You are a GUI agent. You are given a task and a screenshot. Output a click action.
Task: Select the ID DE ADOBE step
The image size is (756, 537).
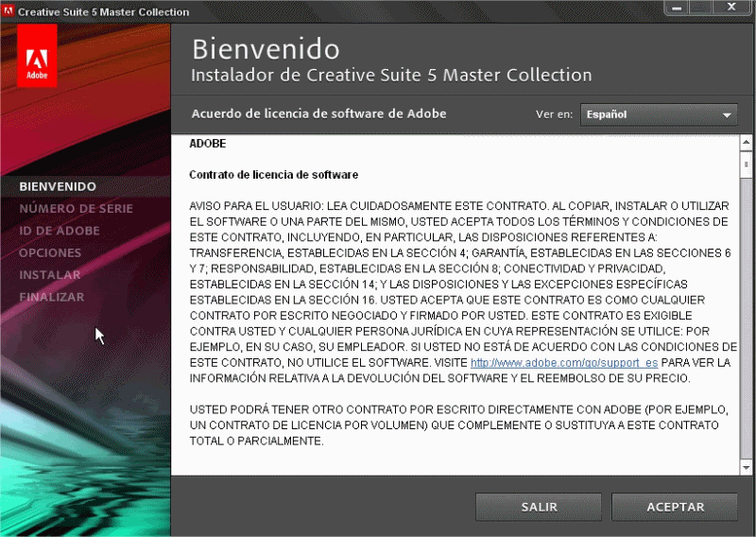point(60,231)
